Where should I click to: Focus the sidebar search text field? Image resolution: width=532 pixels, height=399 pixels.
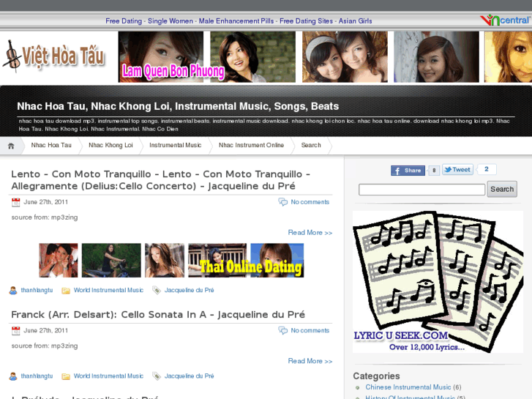[x=422, y=190]
